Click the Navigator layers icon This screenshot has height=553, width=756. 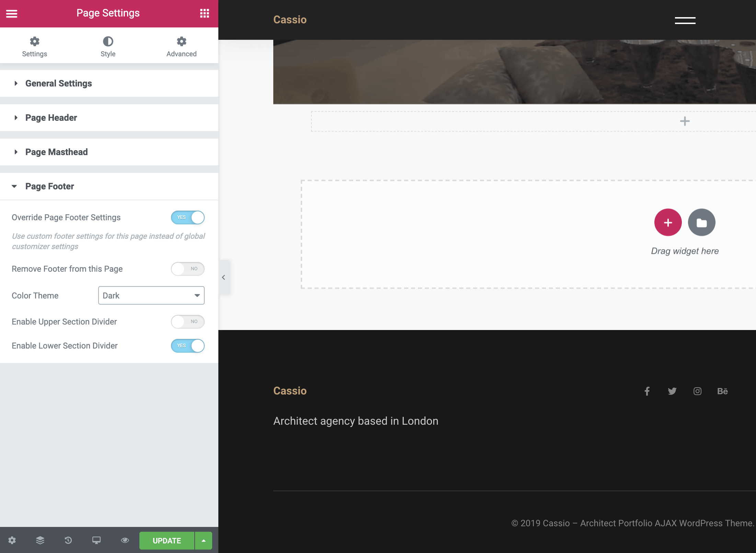(x=40, y=540)
